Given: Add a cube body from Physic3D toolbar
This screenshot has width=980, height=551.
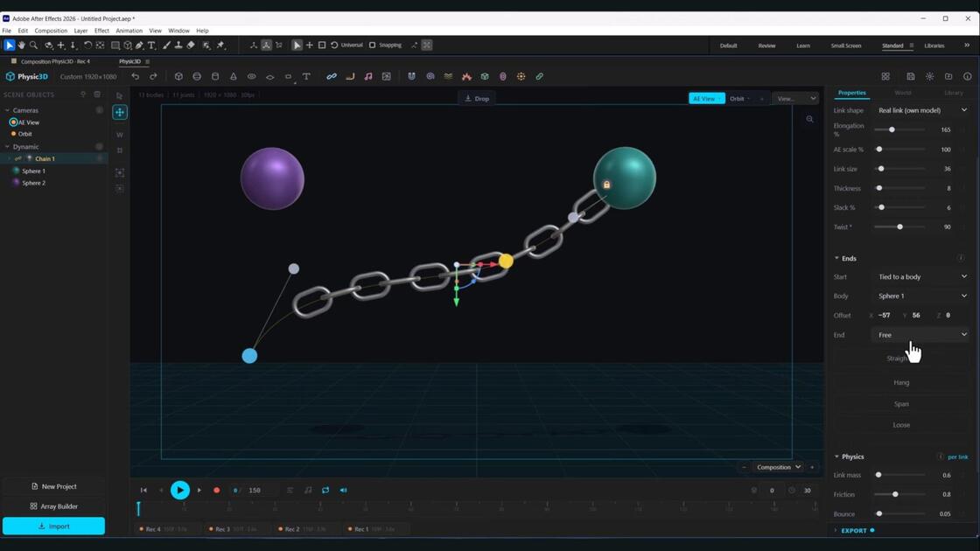Looking at the screenshot, I should pos(178,76).
